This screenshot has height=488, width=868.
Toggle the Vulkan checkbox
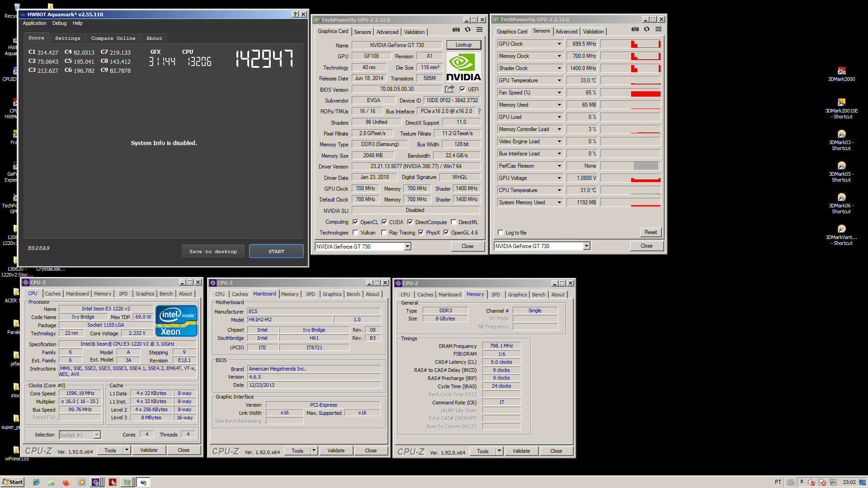tap(355, 232)
